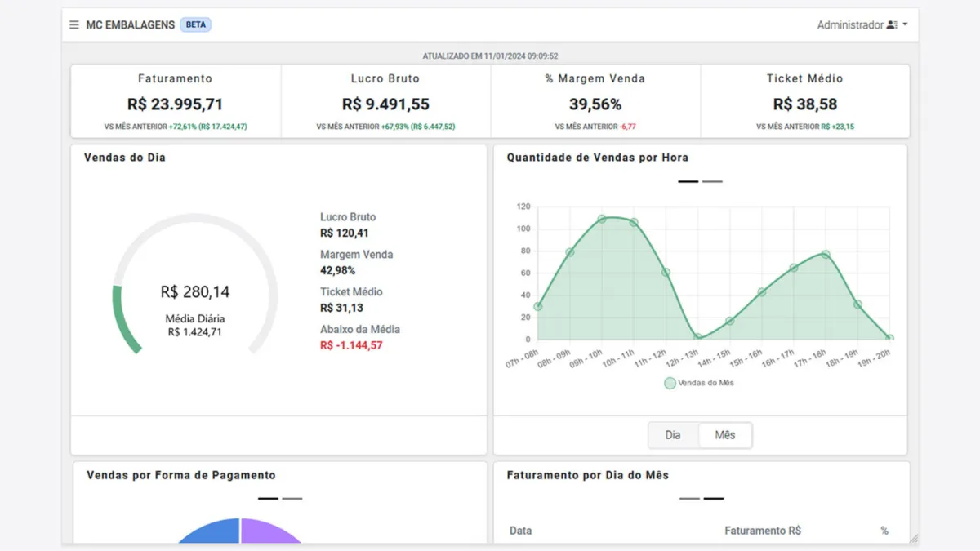Open the hamburger menu beside MC EMBALAGENS
980x551 pixels.
point(74,25)
